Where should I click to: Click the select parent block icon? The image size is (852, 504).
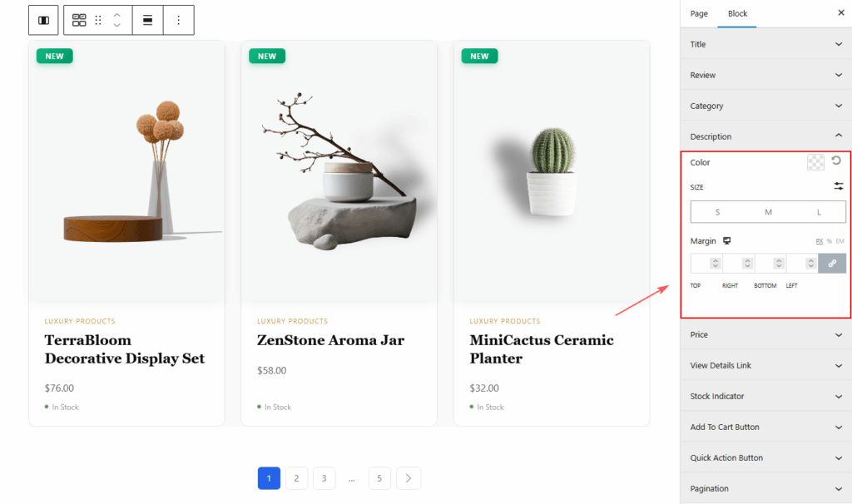(43, 20)
